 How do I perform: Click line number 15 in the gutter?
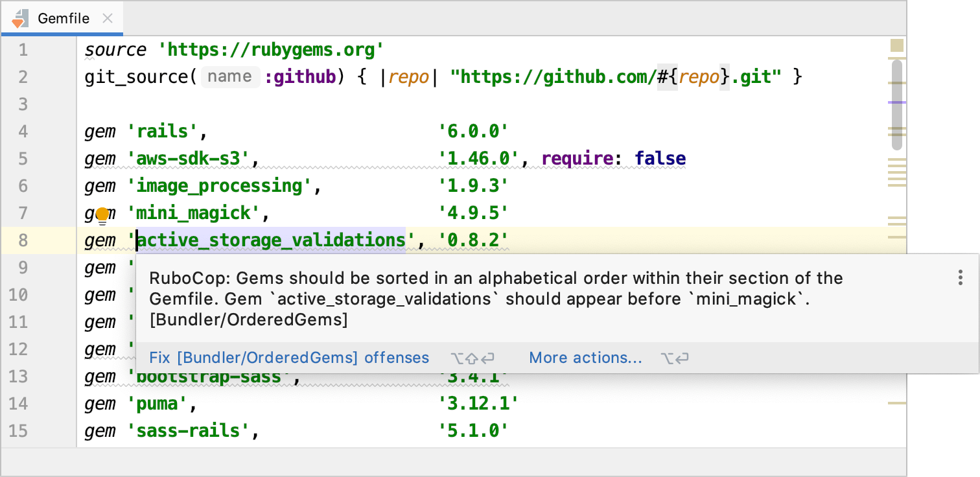point(19,431)
